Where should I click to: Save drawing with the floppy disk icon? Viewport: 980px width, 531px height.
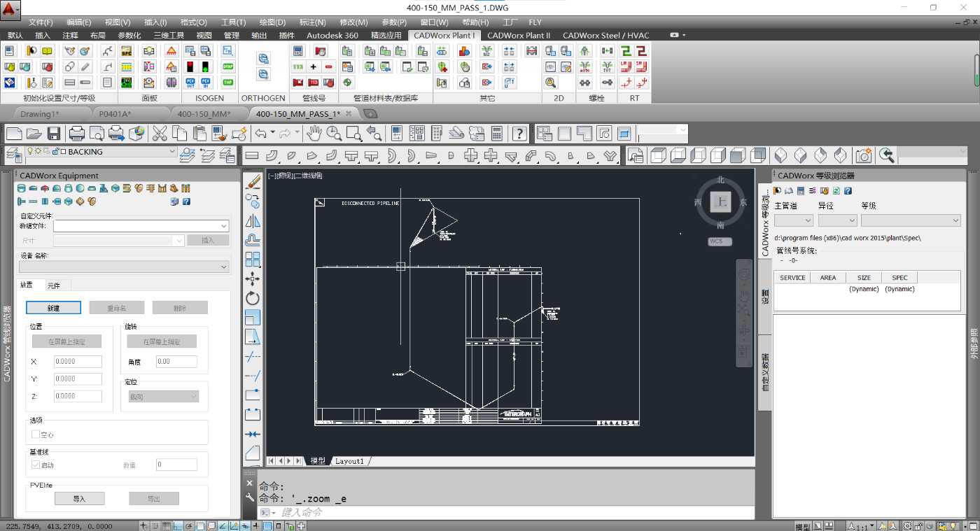pyautogui.click(x=54, y=134)
